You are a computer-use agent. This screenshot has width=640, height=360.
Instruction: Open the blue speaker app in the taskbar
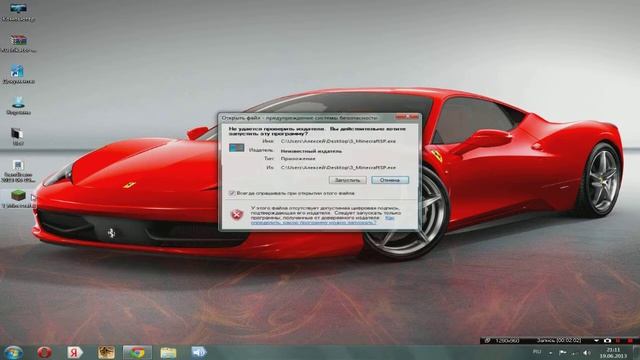coord(199,352)
